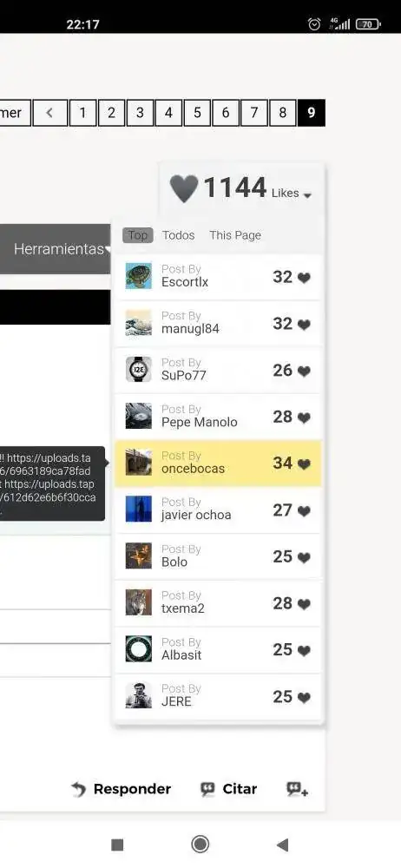Tap the multi-quote plus icon

(x=298, y=789)
